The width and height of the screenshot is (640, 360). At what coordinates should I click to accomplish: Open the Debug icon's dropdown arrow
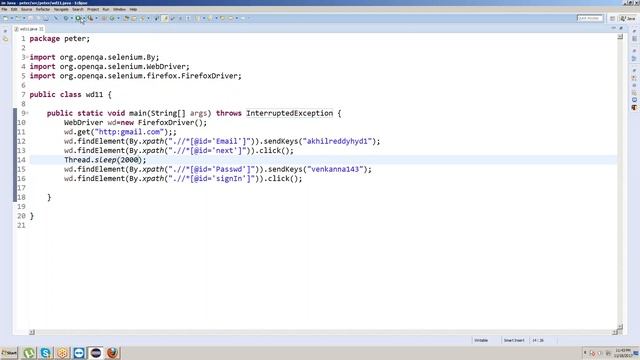(x=71, y=18)
